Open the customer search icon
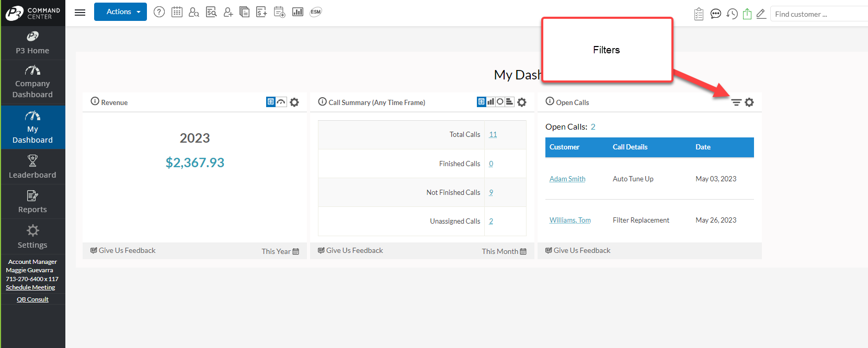 [x=194, y=12]
